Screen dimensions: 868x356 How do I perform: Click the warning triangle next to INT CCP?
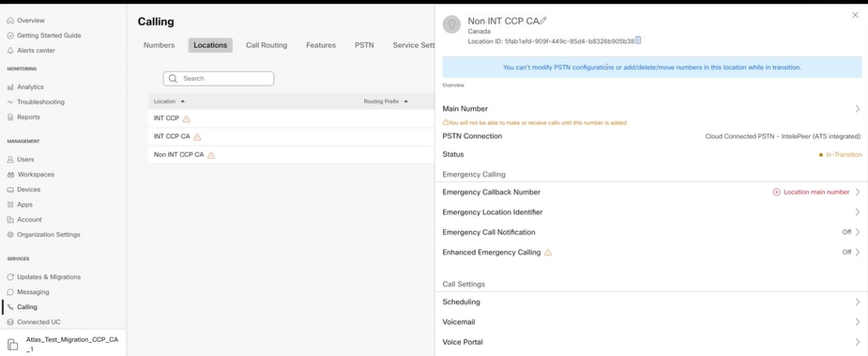point(186,118)
